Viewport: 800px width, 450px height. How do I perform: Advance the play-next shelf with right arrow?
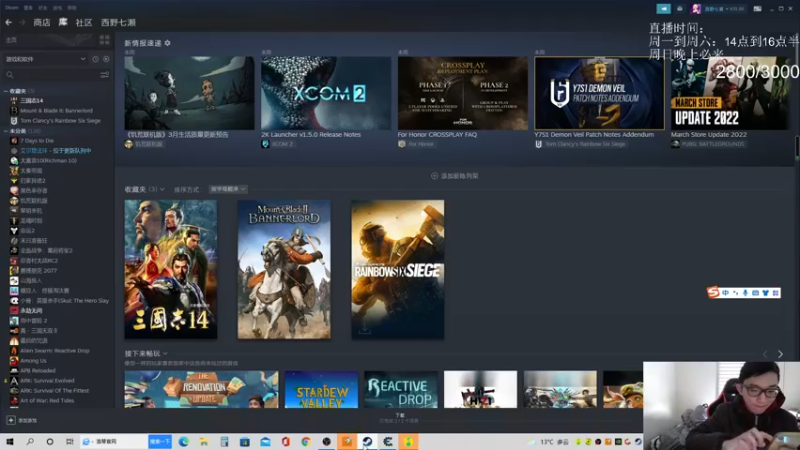coord(780,354)
